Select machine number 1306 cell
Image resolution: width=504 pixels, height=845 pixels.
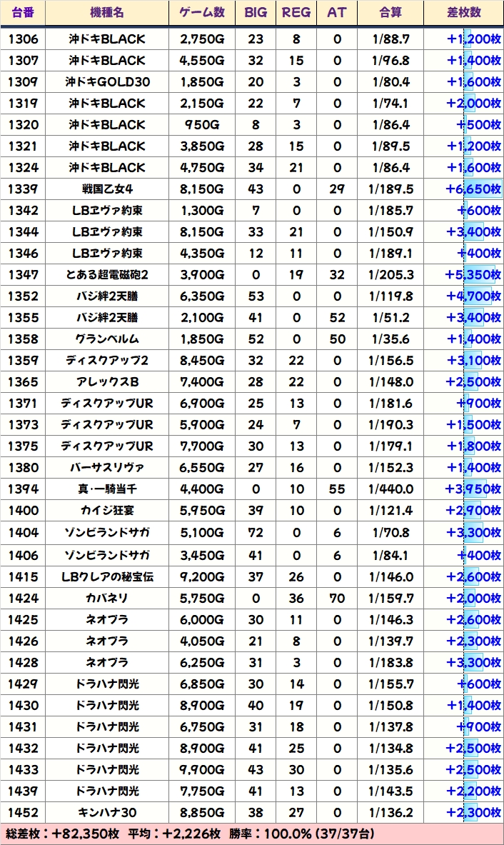pyautogui.click(x=23, y=39)
